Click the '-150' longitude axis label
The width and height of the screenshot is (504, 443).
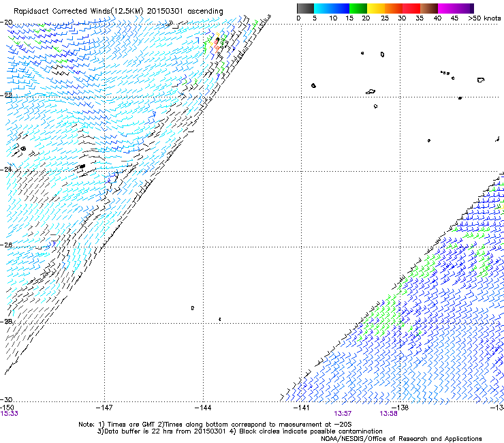[x=7, y=408]
